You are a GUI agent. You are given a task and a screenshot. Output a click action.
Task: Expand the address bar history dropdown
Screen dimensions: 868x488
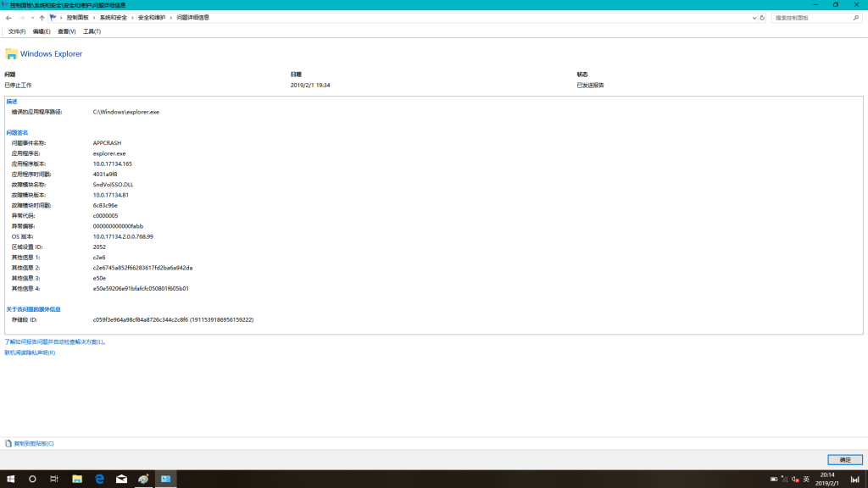(x=754, y=18)
